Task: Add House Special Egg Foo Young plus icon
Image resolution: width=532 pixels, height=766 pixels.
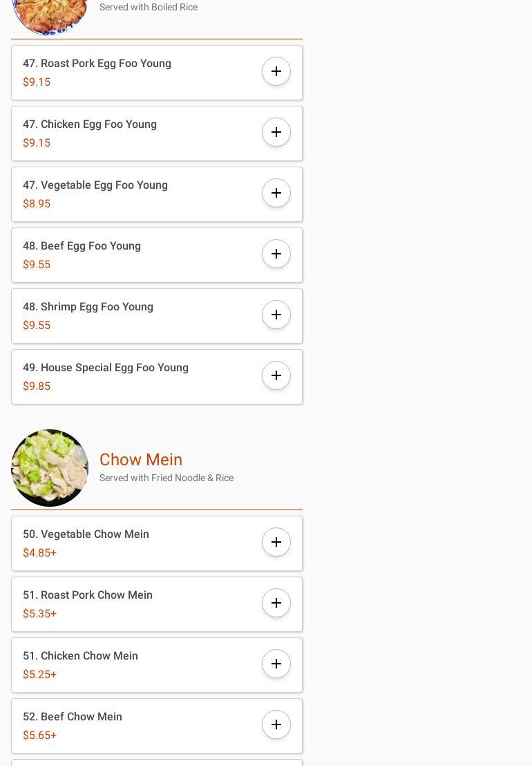Action: pos(276,375)
